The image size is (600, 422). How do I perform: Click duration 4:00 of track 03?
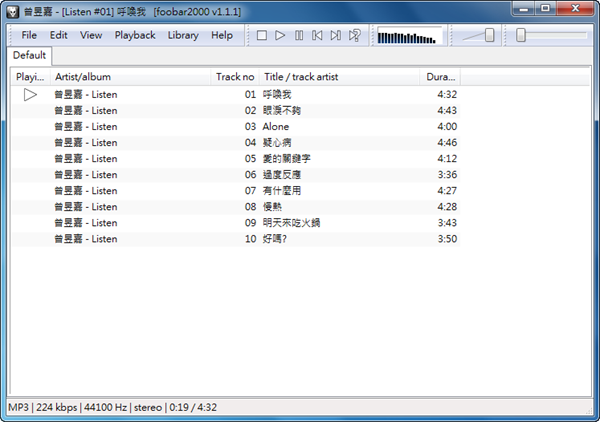[x=447, y=127]
